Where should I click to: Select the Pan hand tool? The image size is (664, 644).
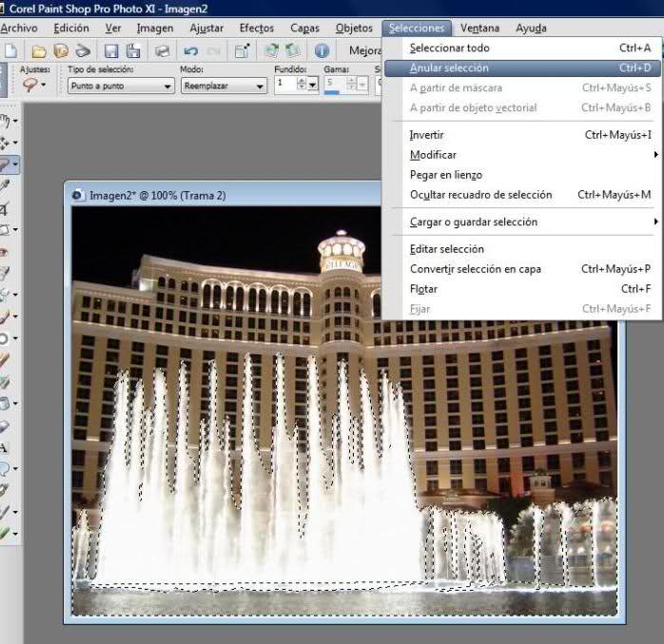5,121
